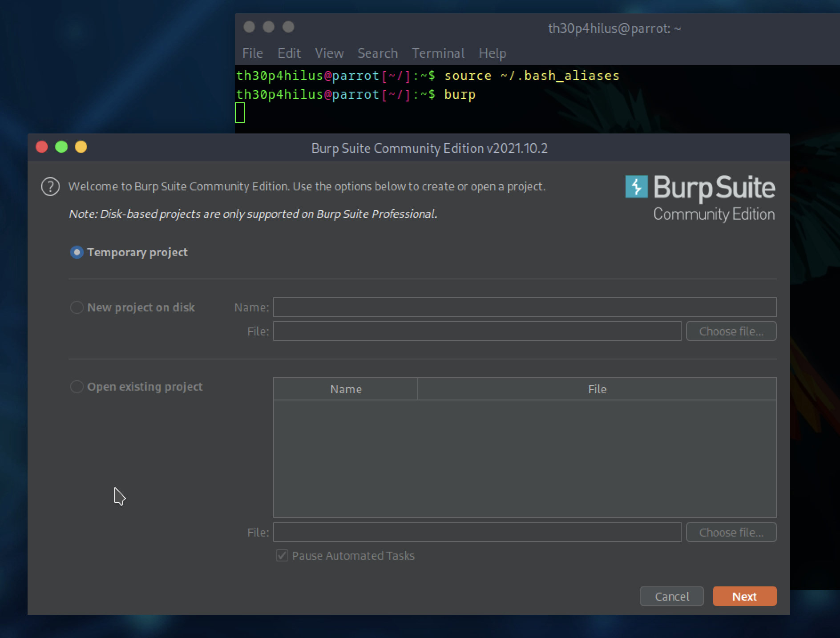The width and height of the screenshot is (840, 638).
Task: Choose the Open existing project option
Action: coord(77,387)
